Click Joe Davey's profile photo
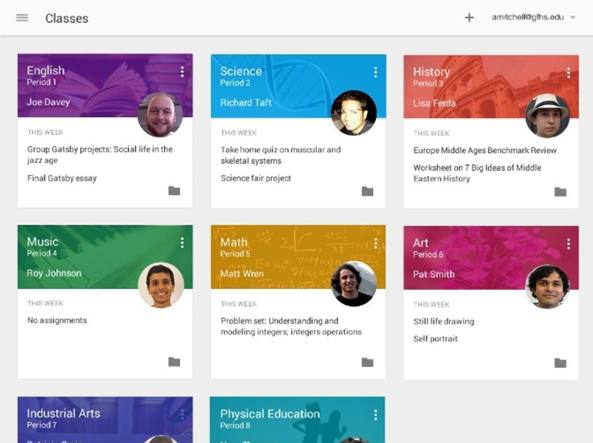Screen dimensions: 593x443 (160, 115)
